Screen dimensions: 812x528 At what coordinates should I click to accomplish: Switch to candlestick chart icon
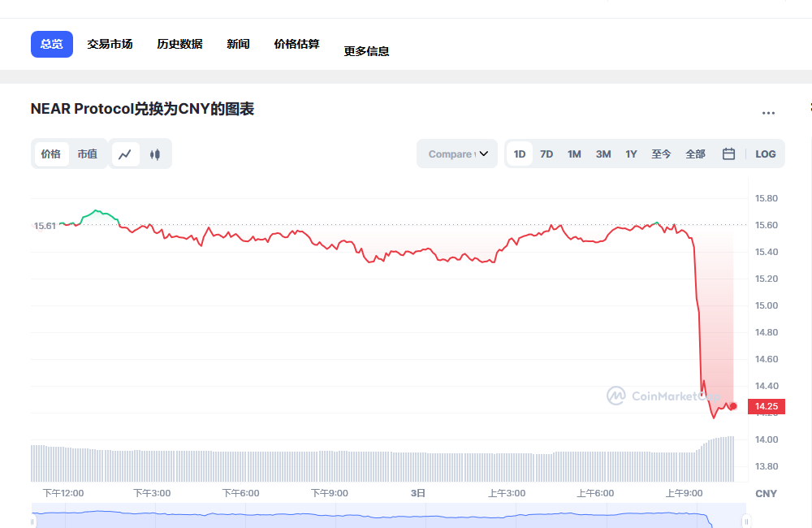[155, 154]
